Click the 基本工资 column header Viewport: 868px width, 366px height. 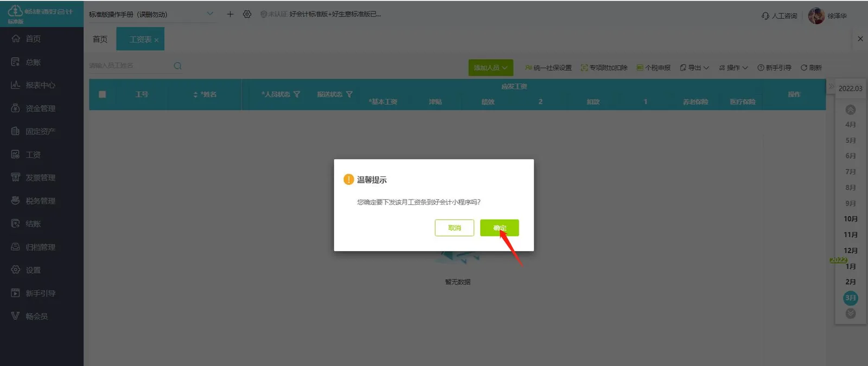pos(383,102)
